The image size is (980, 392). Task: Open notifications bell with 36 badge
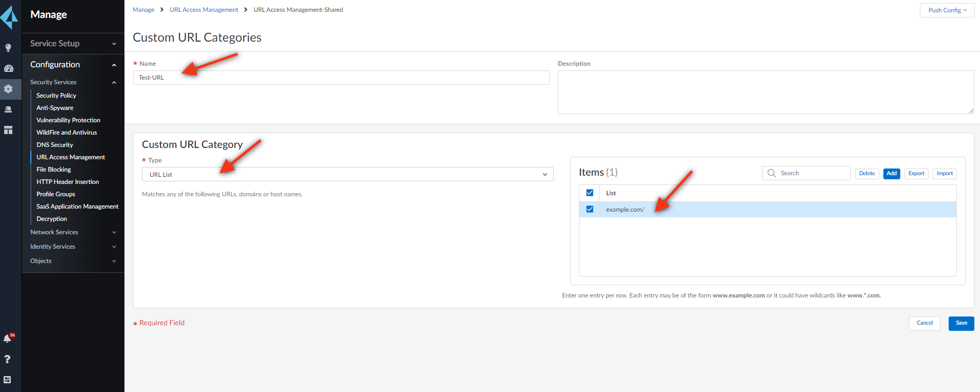pyautogui.click(x=8, y=338)
